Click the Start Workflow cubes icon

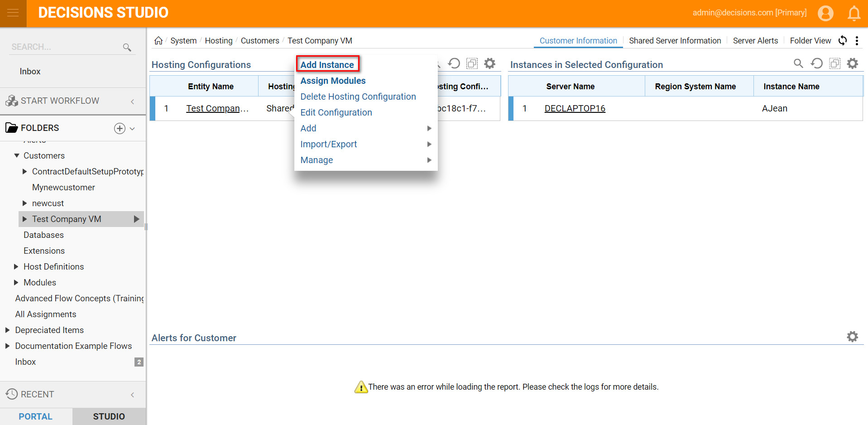(x=11, y=101)
